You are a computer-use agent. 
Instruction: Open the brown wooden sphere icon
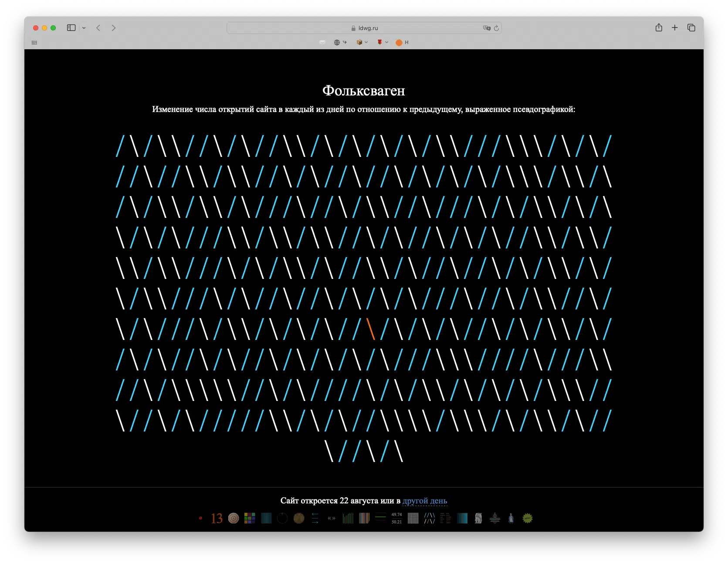coord(299,518)
